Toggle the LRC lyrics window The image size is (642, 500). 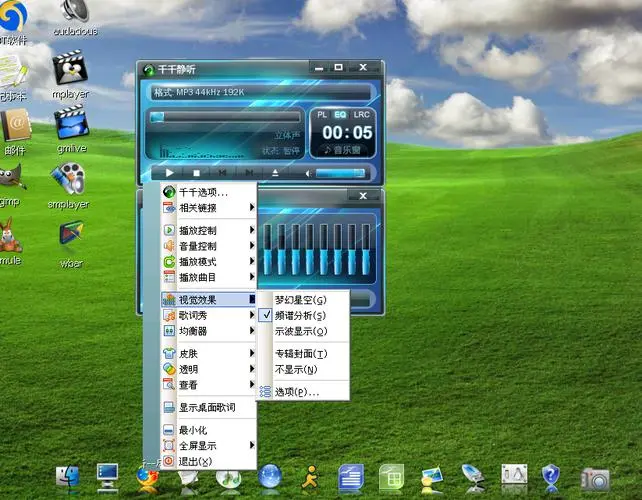pos(360,115)
